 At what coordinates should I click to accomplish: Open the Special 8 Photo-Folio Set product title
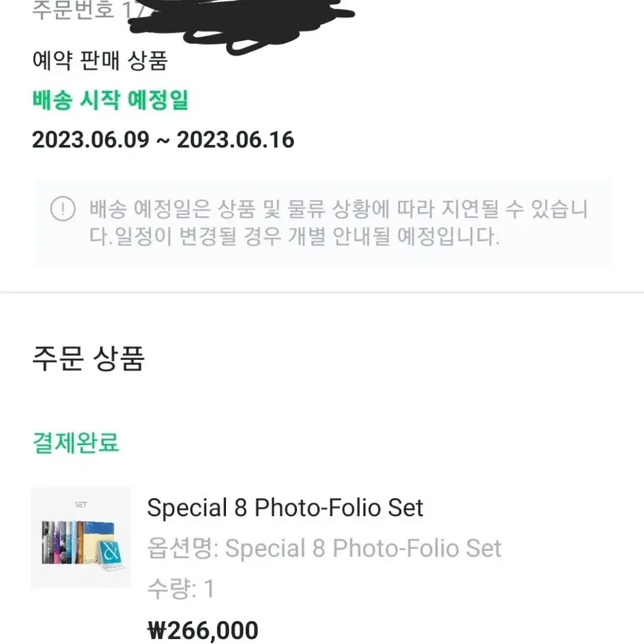[285, 508]
